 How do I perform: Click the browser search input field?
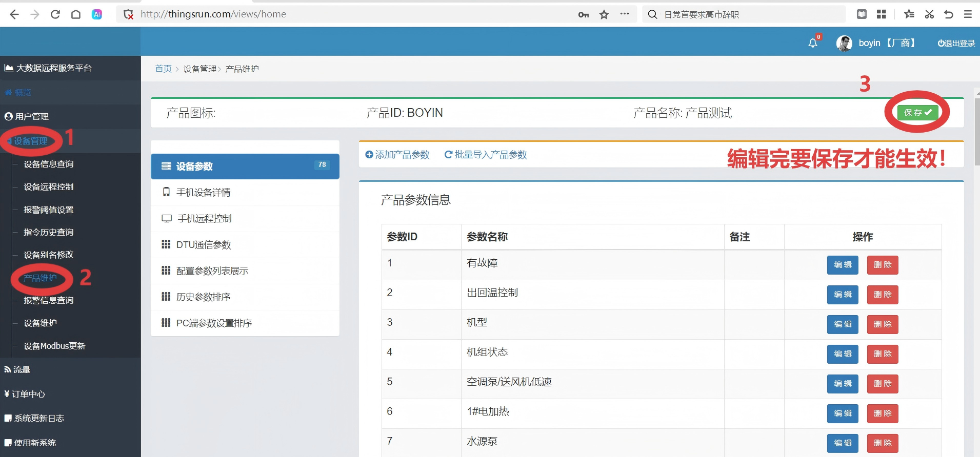point(749,14)
